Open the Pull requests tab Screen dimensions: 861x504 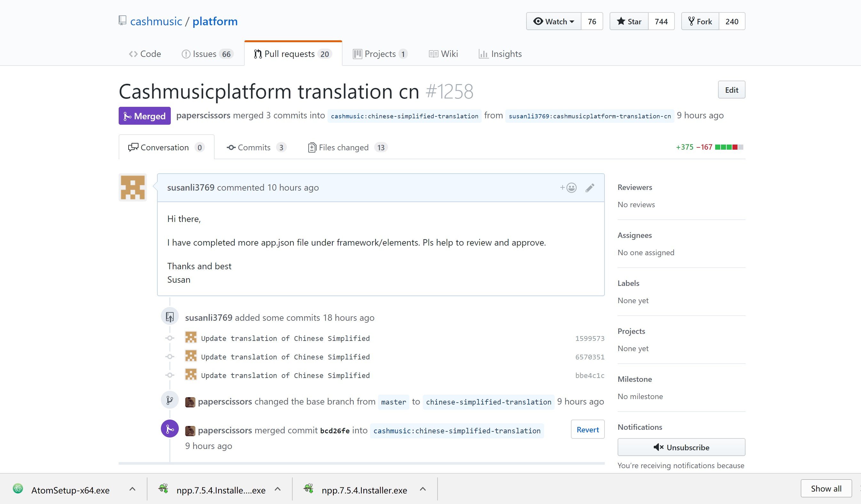293,54
